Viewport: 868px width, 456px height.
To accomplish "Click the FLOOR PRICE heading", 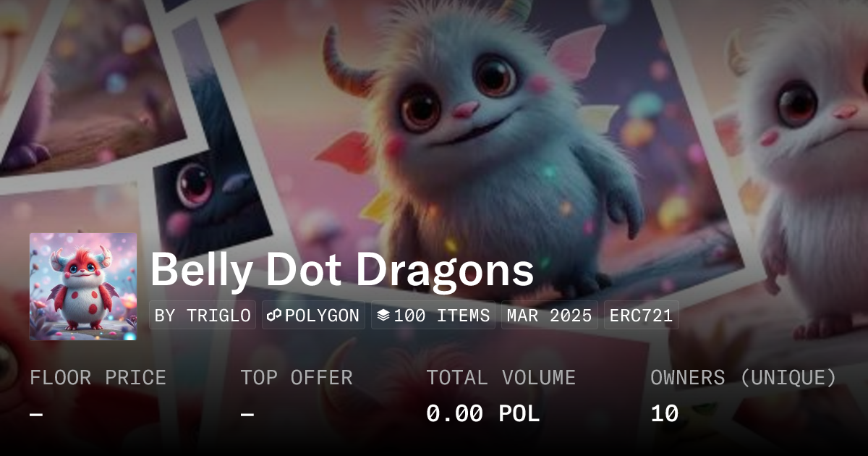I will (x=98, y=378).
